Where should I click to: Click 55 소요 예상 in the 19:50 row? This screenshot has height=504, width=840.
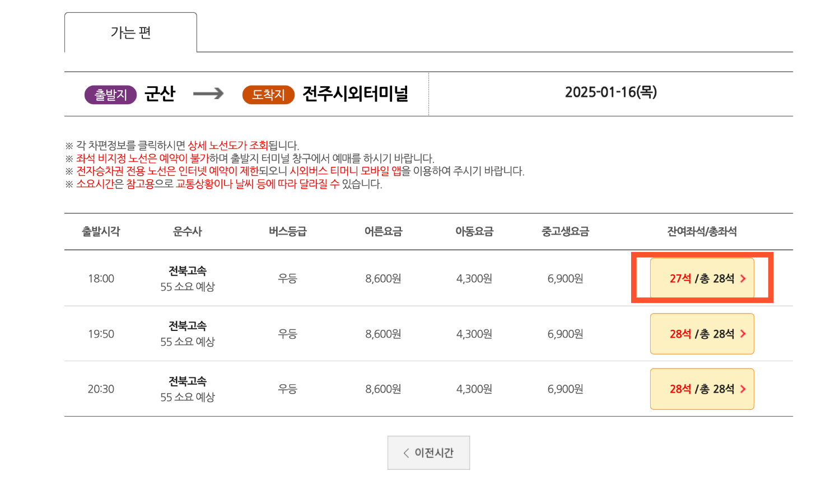pyautogui.click(x=188, y=342)
